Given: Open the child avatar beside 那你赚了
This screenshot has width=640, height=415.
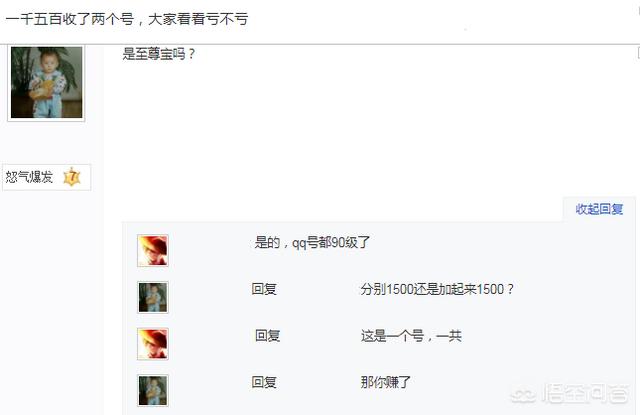Looking at the screenshot, I should click(x=153, y=390).
